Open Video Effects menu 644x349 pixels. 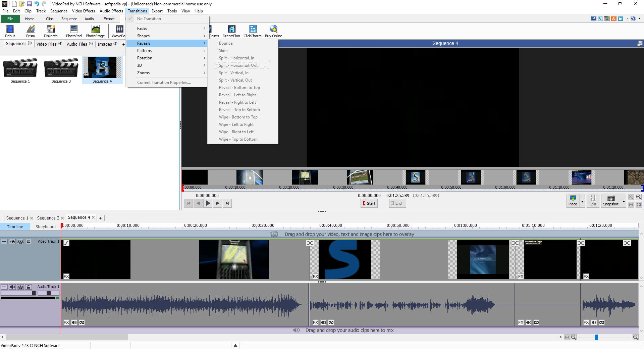pyautogui.click(x=84, y=11)
